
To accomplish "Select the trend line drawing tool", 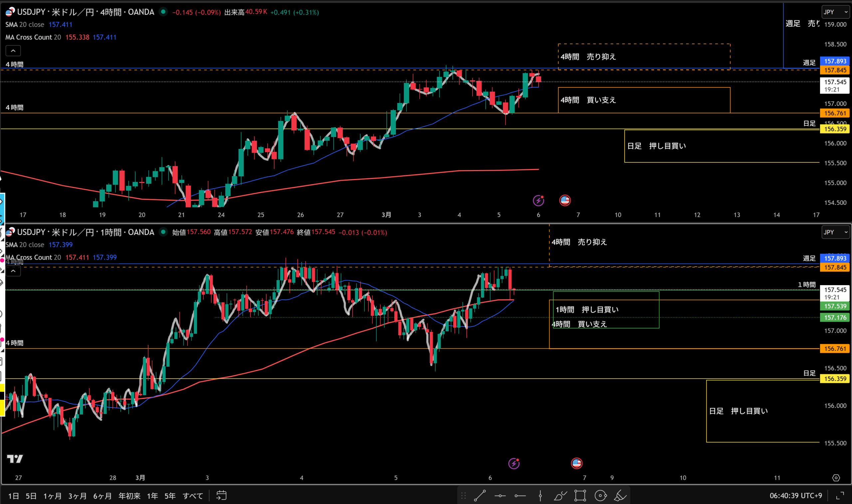I will coord(480,495).
